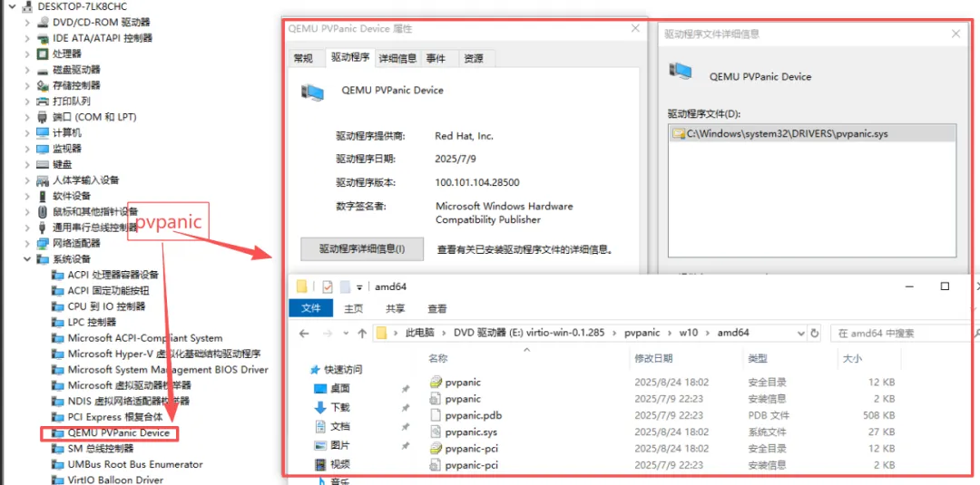Click the properties checkmark icon in Explorer title bar
Viewport: 980px width, 485px height.
coord(327,286)
